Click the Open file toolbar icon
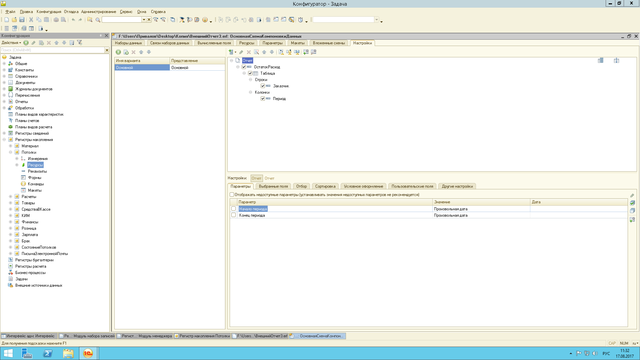The width and height of the screenshot is (640, 360). point(14,20)
